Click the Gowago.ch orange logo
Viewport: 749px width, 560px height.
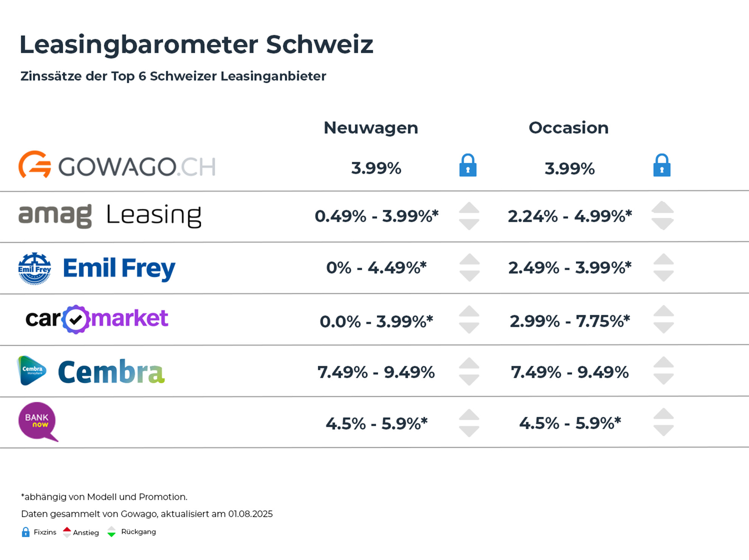35,164
